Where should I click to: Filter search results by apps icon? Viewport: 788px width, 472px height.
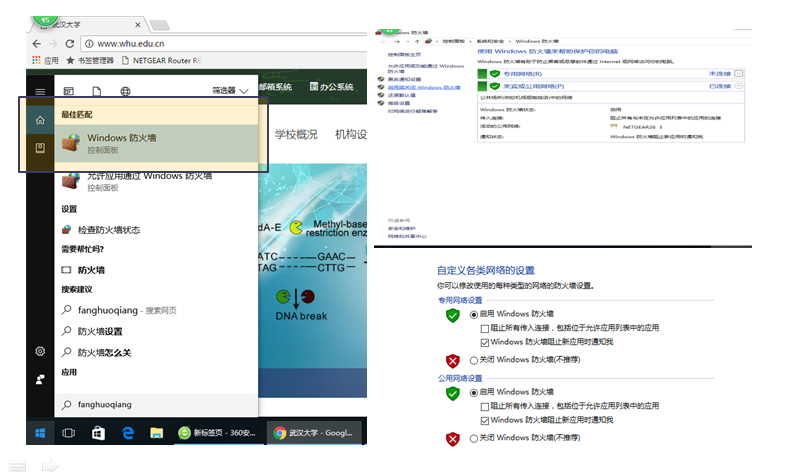(69, 91)
